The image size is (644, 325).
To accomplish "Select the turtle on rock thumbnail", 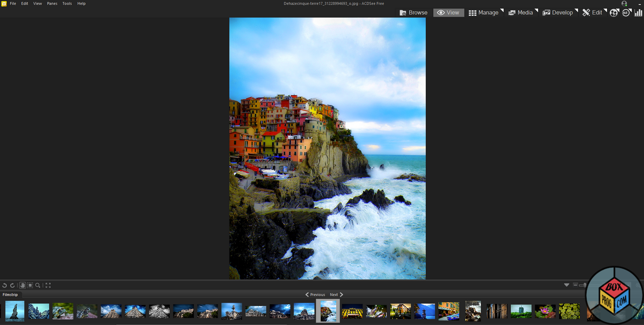I will point(87,311).
